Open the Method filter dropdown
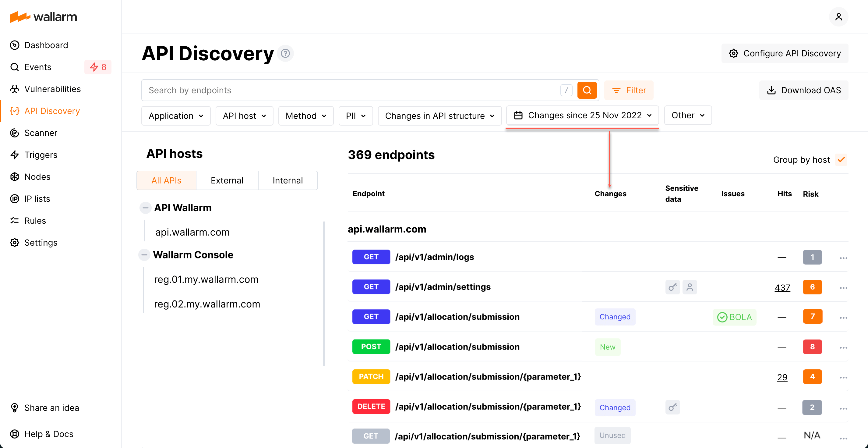The height and width of the screenshot is (448, 868). click(x=305, y=116)
